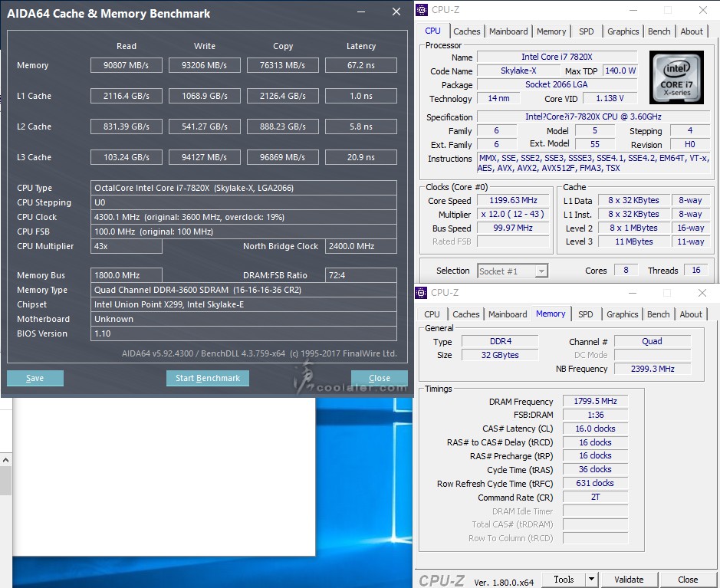The width and height of the screenshot is (720, 588).
Task: Click the Memory Bus 1800.0 MHz field
Action: point(127,275)
